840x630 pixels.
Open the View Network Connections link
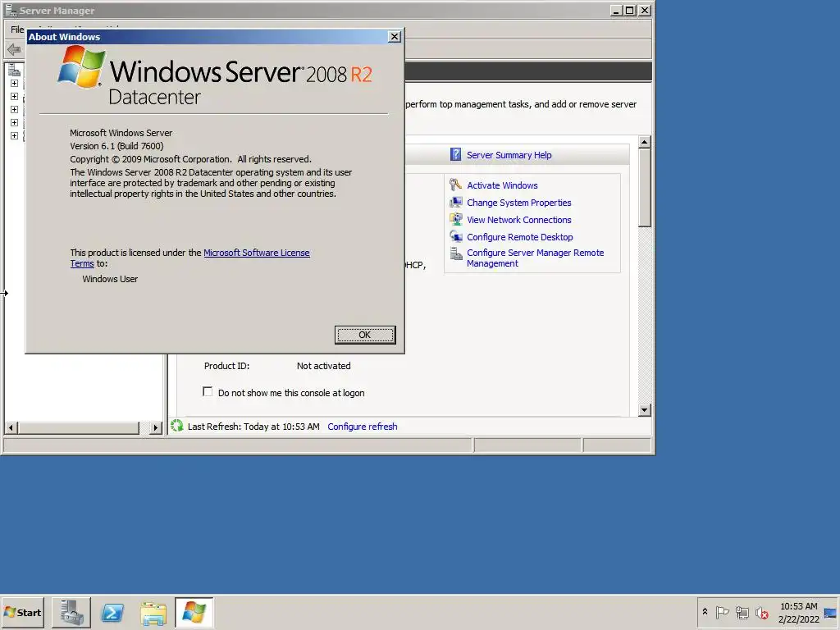[518, 220]
